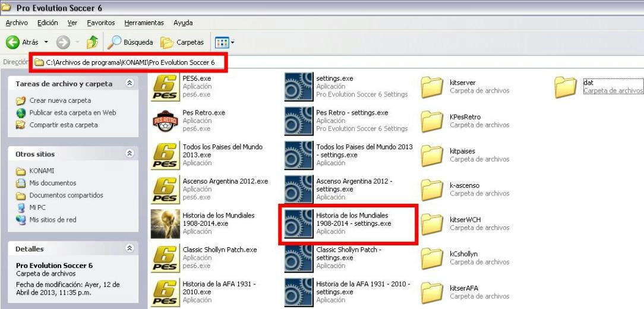Select Ascenso Argentina 2012 - settings.exe icon
The height and width of the screenshot is (309, 644).
pyautogui.click(x=299, y=189)
